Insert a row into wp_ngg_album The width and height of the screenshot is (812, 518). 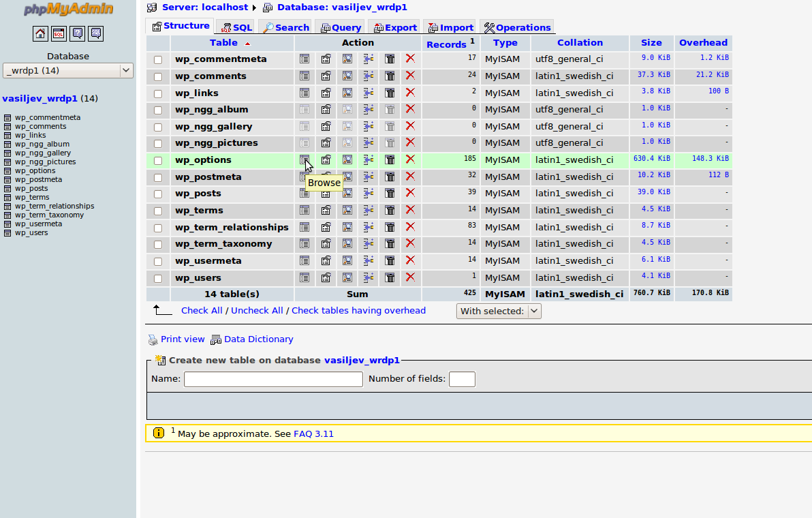tap(369, 109)
